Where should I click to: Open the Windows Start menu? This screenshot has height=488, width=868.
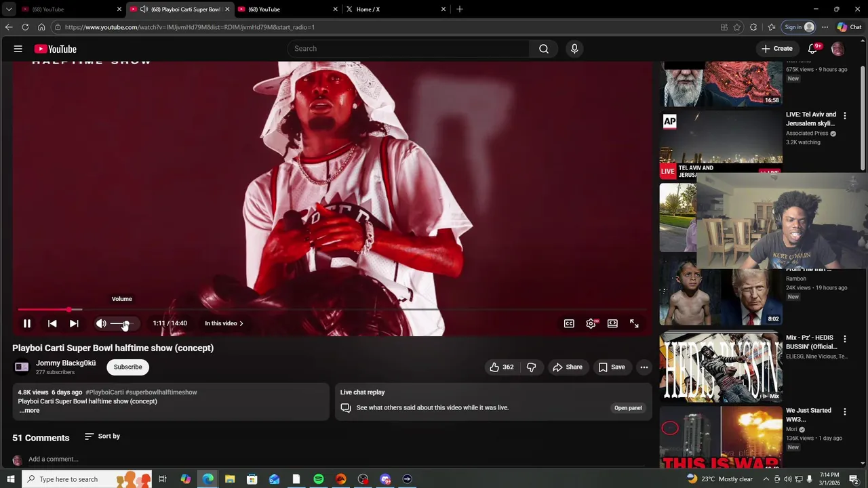click(x=10, y=479)
